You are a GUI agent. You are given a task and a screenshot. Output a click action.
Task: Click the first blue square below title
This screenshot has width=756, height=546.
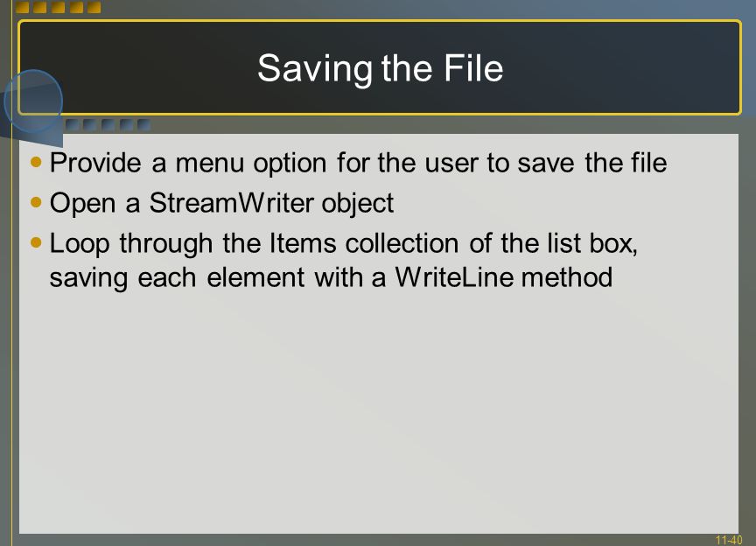(x=72, y=125)
